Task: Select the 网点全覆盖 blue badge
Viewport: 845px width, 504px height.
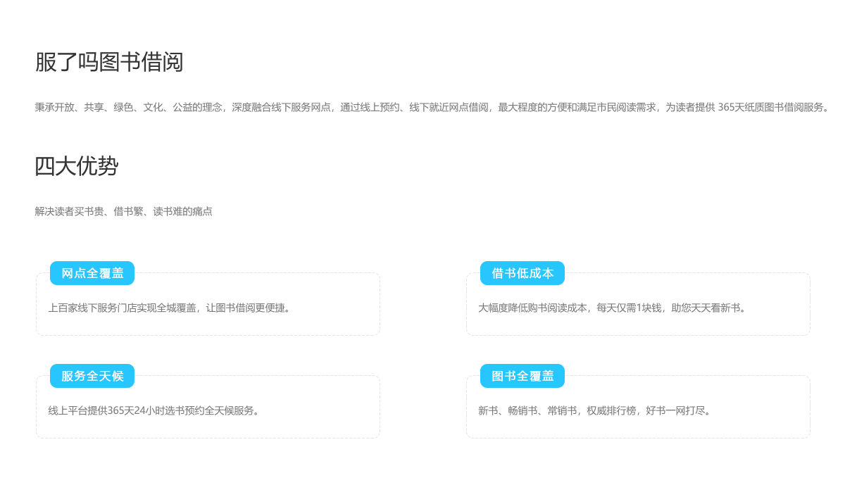Action: coord(92,273)
